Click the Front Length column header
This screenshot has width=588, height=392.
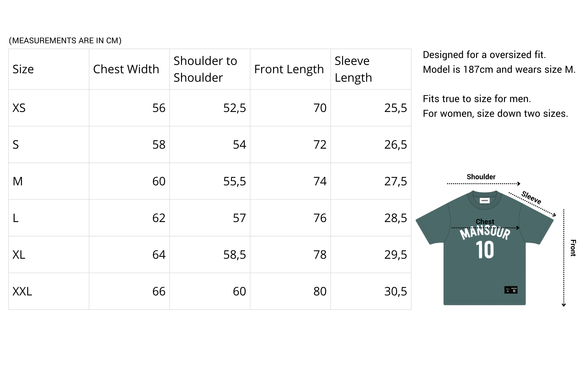pos(289,69)
